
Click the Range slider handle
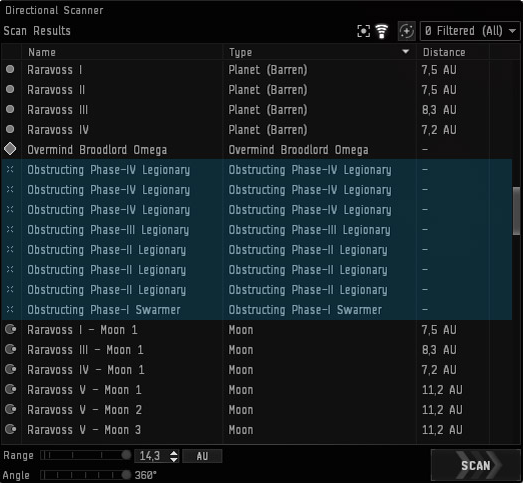[x=126, y=455]
